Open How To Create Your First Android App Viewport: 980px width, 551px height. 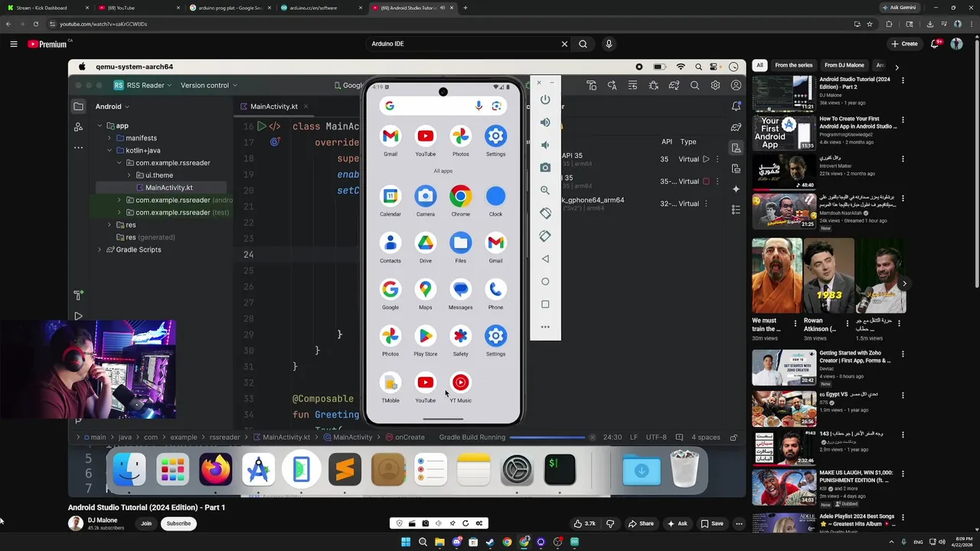click(858, 122)
